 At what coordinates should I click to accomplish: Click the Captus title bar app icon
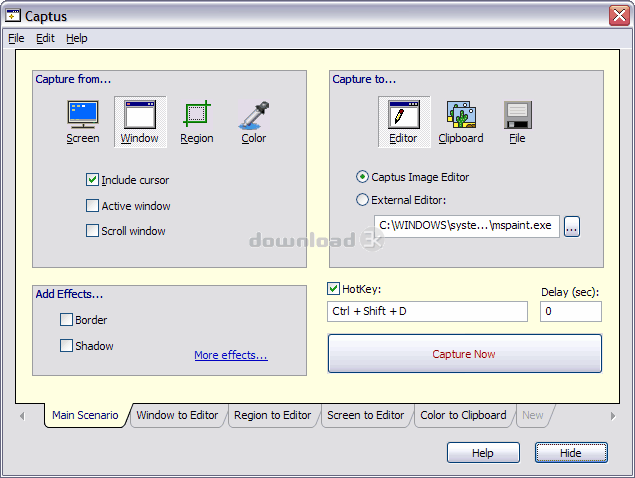(13, 15)
